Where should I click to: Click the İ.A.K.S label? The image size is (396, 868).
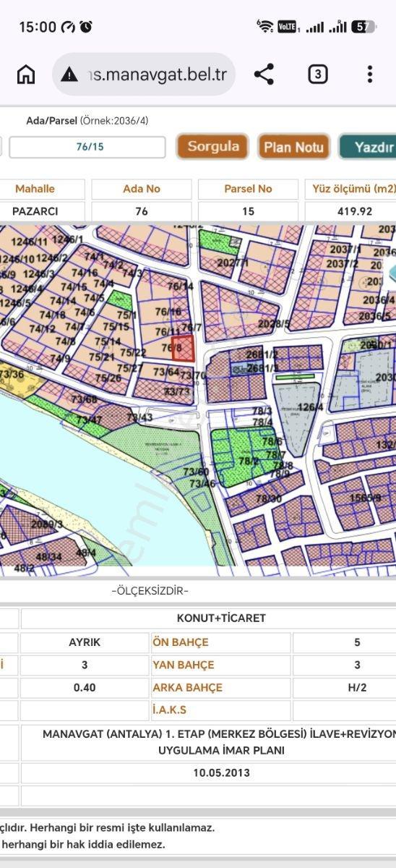(169, 710)
